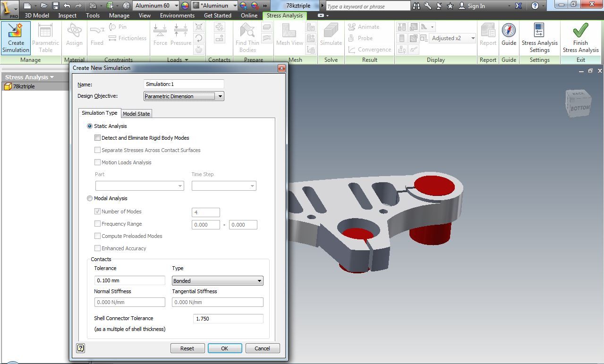The height and width of the screenshot is (364, 604).
Task: Enable Detect and Eliminate Rigid Body Modes
Action: tap(97, 138)
